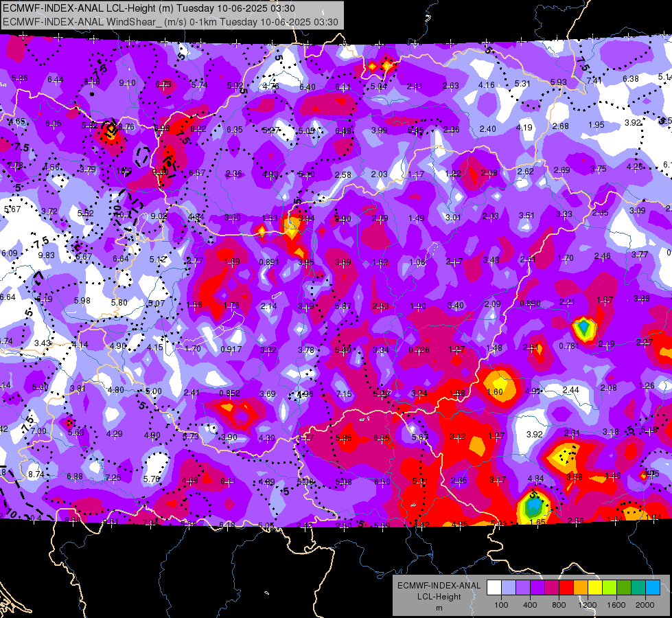Click the magenta legend swatch before 800
Screen dimensions: 672x618
(552, 588)
